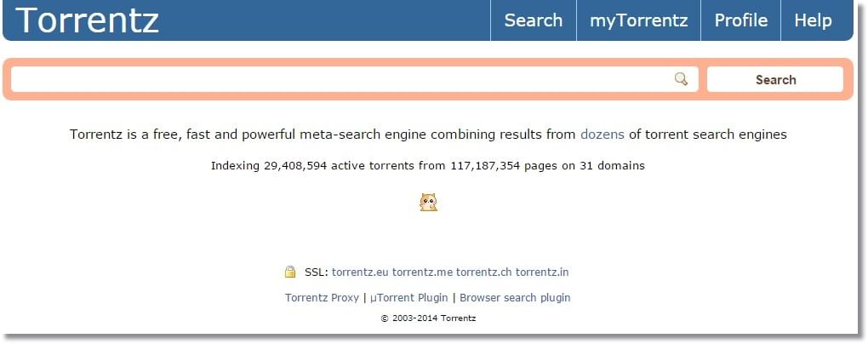
Task: Open the Help section
Action: [x=814, y=20]
